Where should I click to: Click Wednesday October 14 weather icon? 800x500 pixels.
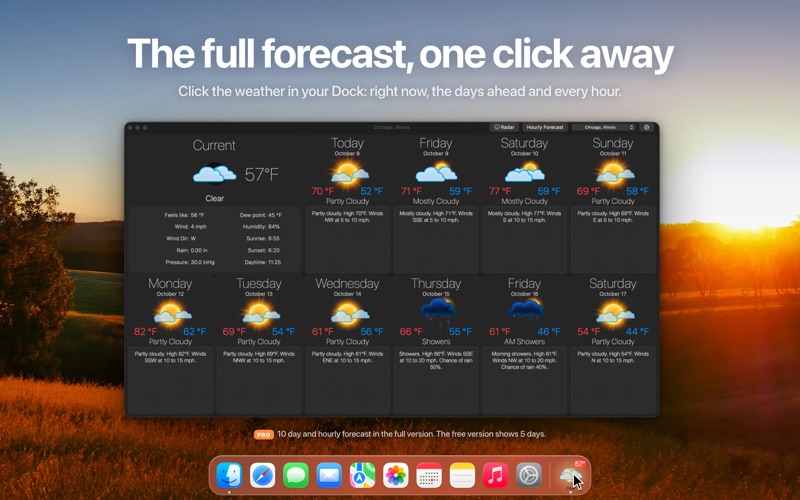[x=348, y=313]
